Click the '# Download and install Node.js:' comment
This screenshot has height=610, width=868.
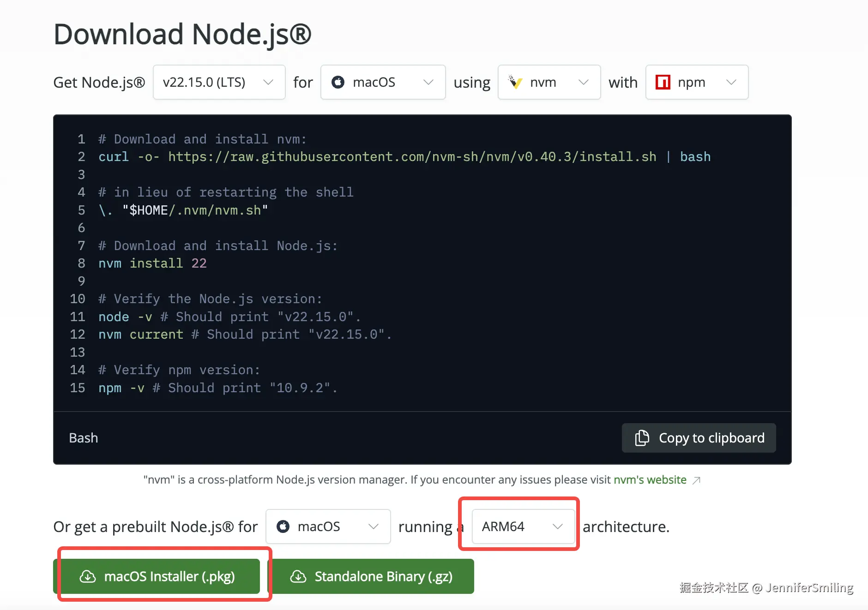[218, 246]
